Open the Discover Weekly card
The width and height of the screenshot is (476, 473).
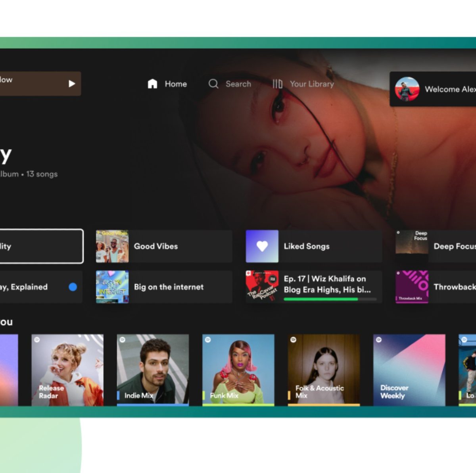coord(409,370)
